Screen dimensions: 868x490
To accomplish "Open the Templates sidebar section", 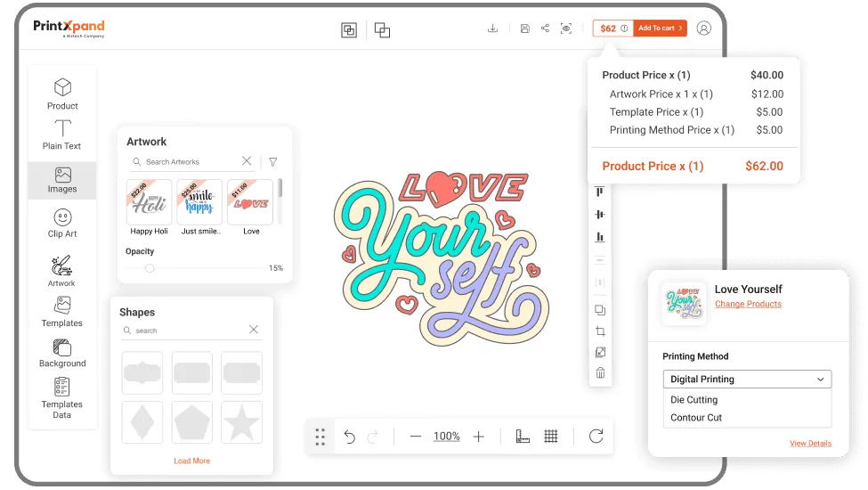I will point(62,312).
